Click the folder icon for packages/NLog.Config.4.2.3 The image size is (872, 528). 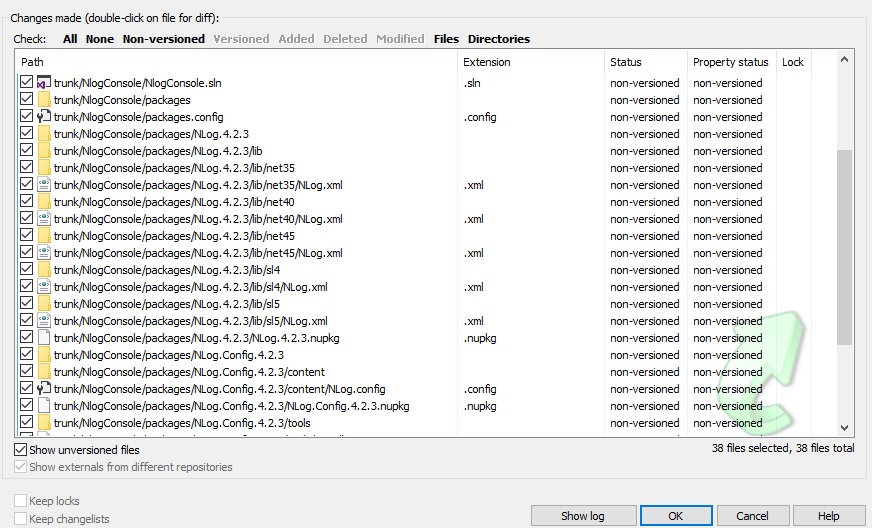(44, 355)
